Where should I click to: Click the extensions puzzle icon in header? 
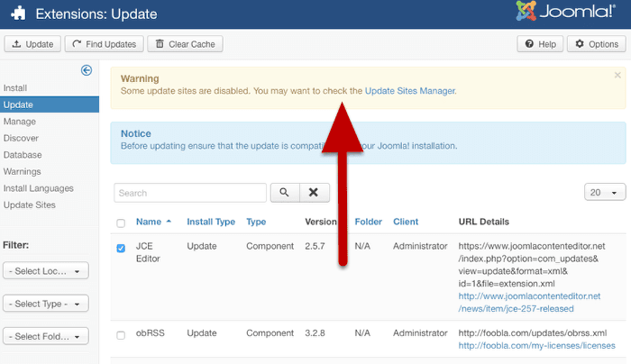(18, 14)
